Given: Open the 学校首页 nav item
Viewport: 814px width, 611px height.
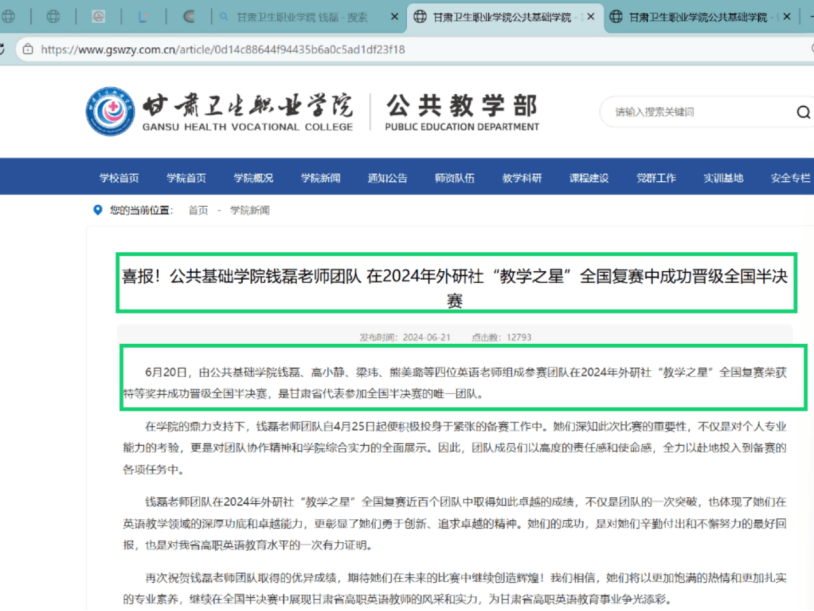Looking at the screenshot, I should pyautogui.click(x=119, y=178).
